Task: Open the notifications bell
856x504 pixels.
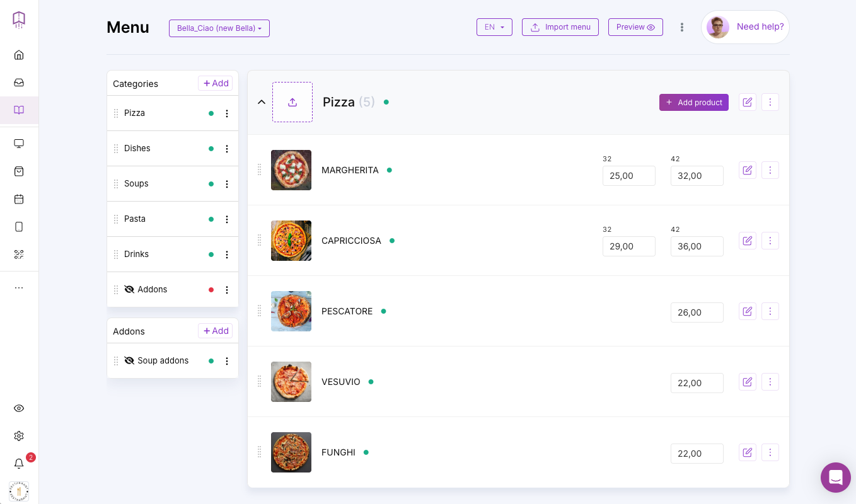Action: (x=19, y=464)
